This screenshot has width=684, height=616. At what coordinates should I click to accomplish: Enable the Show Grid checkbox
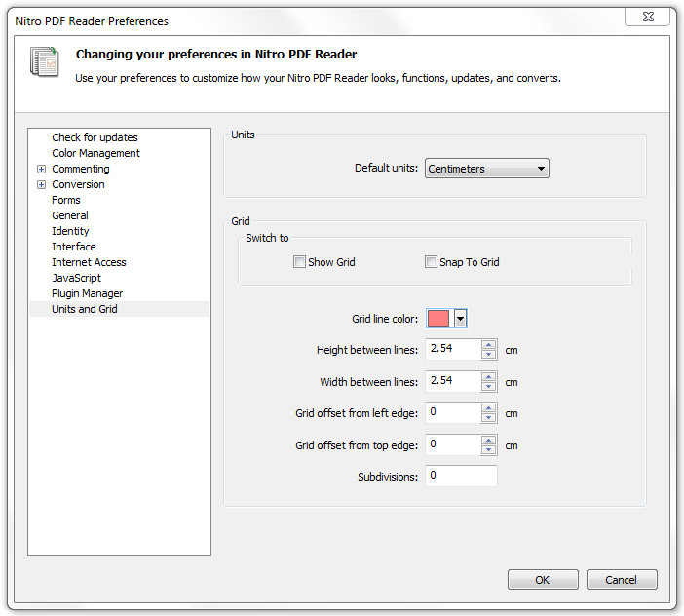tap(299, 262)
